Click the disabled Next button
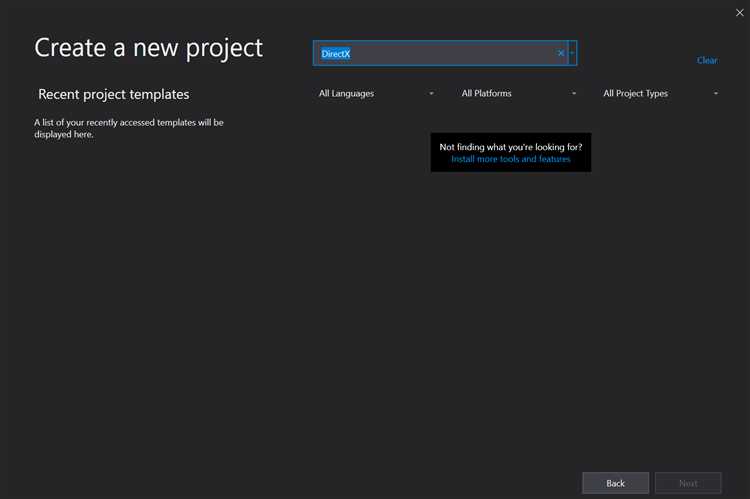 (688, 483)
